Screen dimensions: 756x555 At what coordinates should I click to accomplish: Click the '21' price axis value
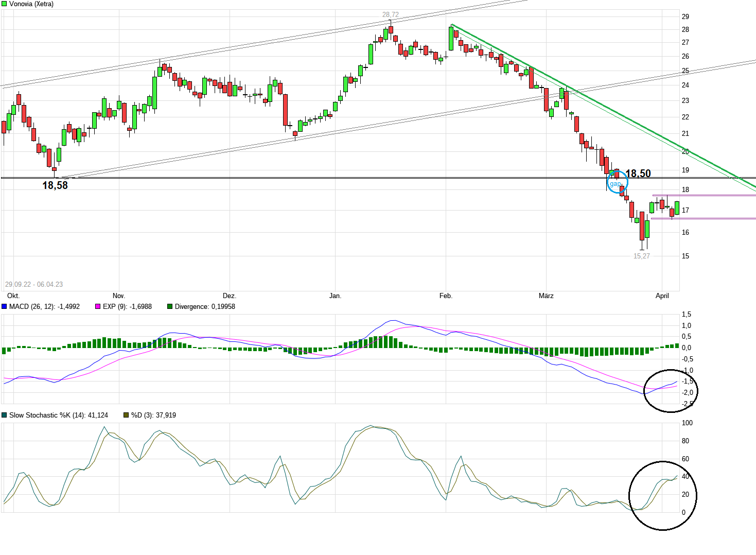(x=685, y=134)
